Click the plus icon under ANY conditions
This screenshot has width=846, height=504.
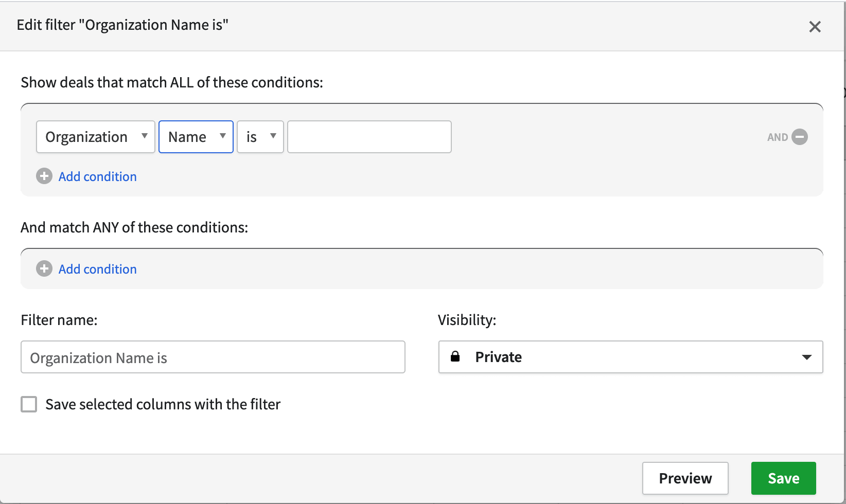coord(44,269)
